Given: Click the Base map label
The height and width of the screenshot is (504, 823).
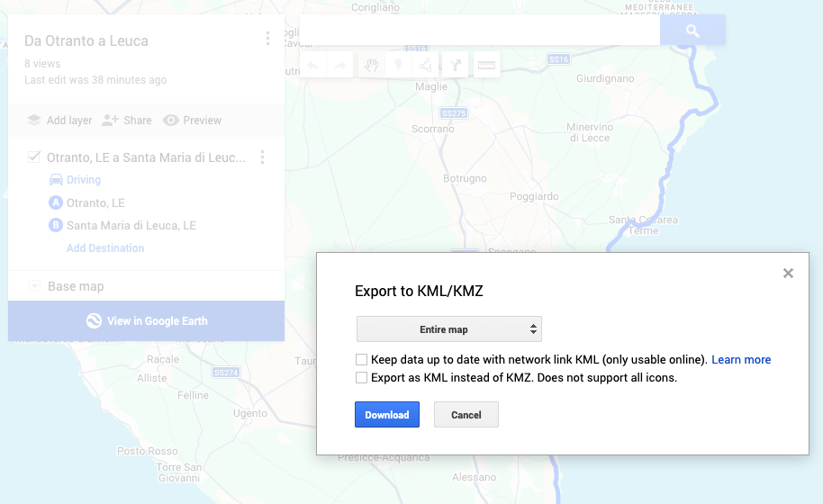Looking at the screenshot, I should tap(76, 286).
